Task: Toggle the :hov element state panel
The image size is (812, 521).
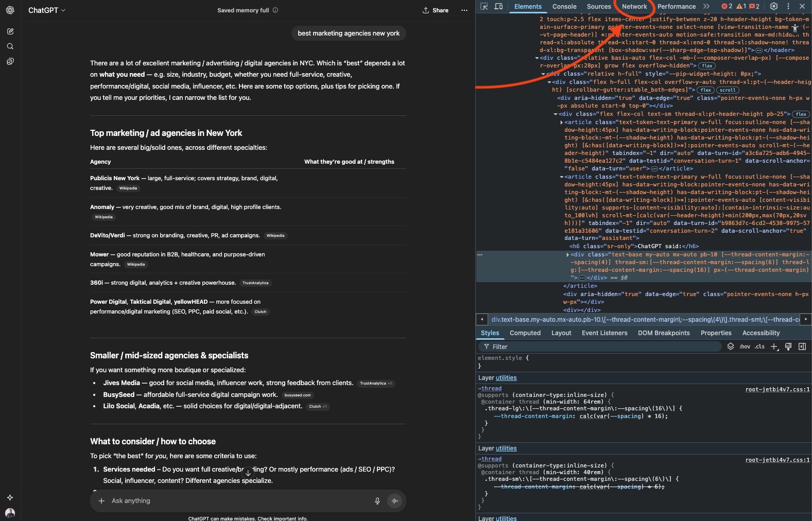Action: pos(745,346)
